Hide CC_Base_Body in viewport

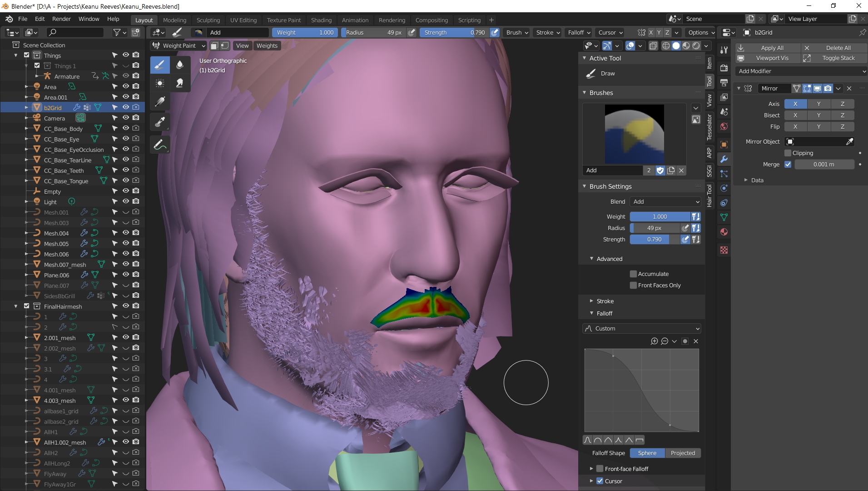pyautogui.click(x=126, y=128)
